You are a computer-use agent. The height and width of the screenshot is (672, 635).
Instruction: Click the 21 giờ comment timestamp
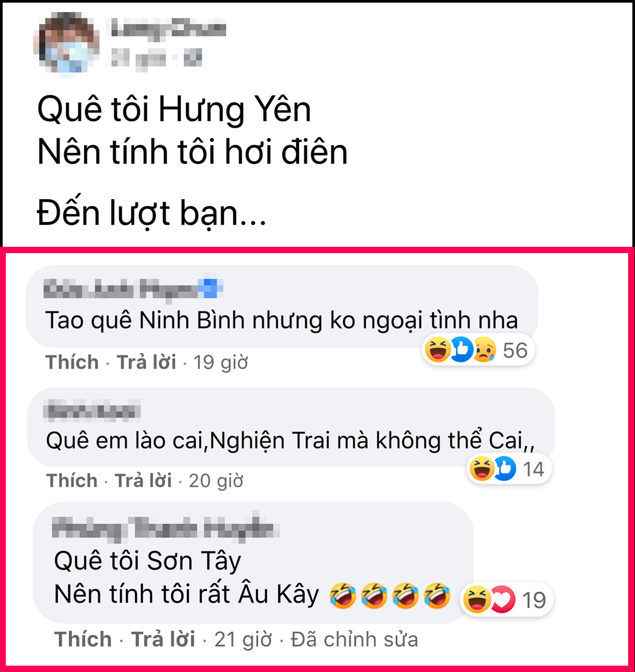coord(243,640)
